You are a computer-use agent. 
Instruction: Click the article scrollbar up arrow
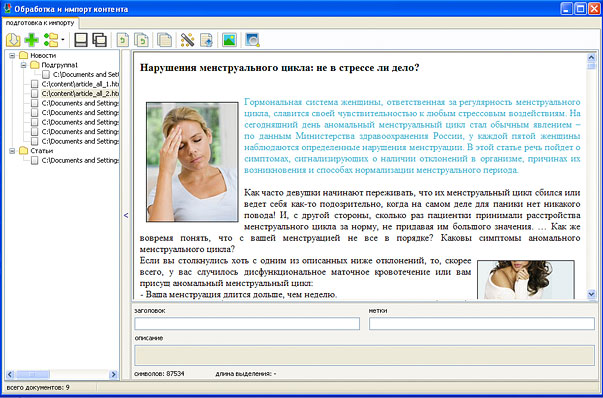(x=591, y=58)
